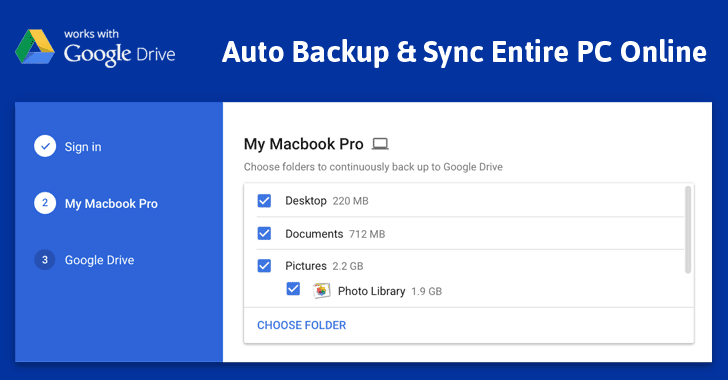Click the Desktop folder name

coord(306,201)
